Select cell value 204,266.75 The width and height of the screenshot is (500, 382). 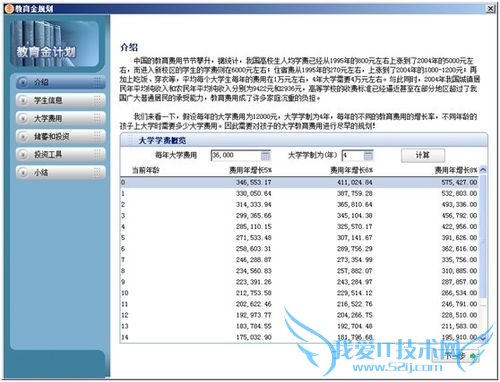coord(354,315)
